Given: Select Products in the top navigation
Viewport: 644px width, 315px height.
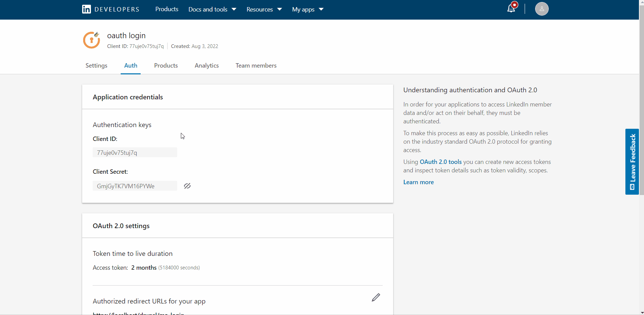Looking at the screenshot, I should (167, 9).
